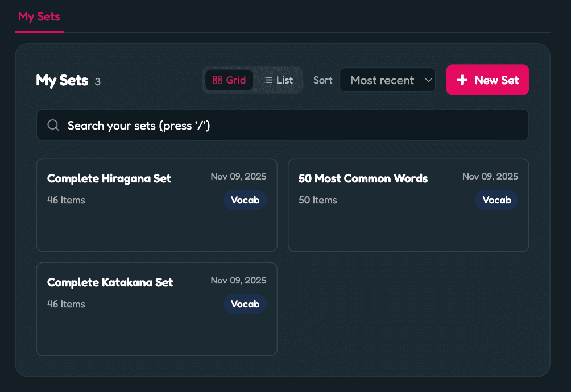Focus the Search your sets field

click(x=284, y=126)
